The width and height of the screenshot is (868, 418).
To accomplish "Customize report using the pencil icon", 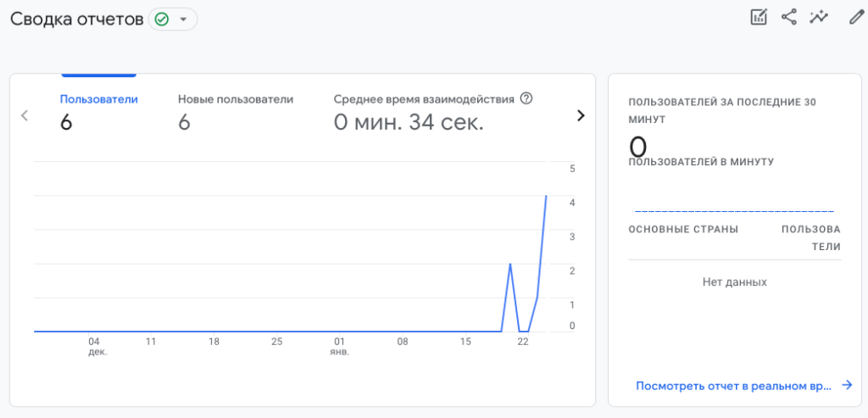I will pos(856,17).
